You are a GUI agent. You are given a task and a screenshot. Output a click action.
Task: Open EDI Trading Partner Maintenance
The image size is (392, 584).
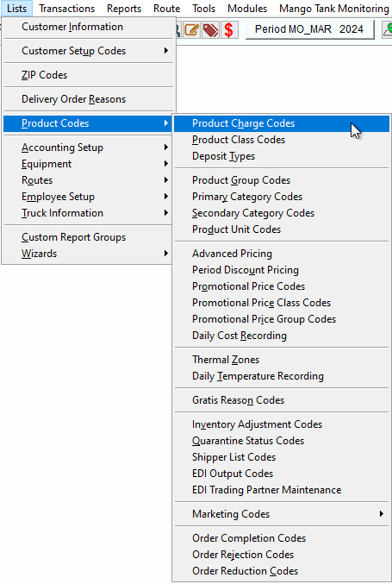(282, 490)
